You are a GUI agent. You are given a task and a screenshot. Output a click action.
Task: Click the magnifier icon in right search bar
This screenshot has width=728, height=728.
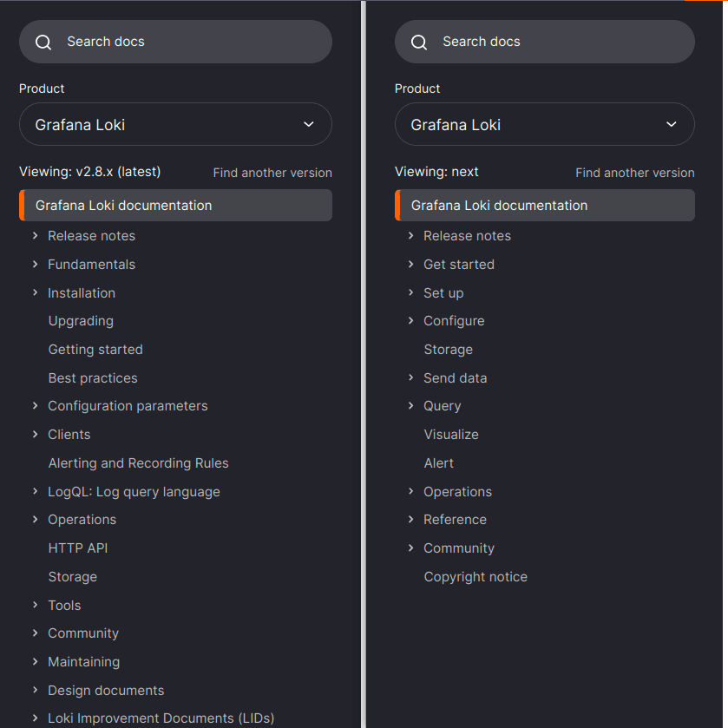coord(418,42)
